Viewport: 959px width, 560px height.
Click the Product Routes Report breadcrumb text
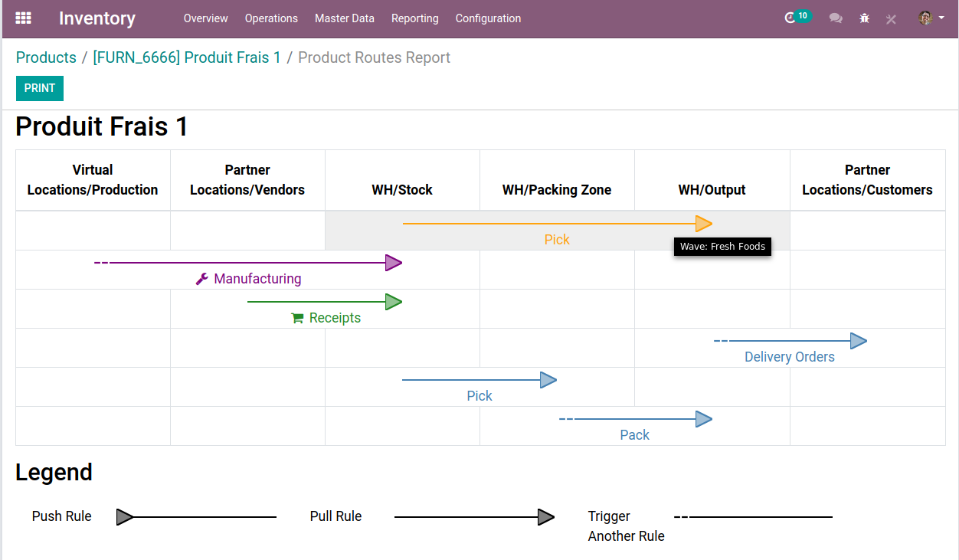374,57
